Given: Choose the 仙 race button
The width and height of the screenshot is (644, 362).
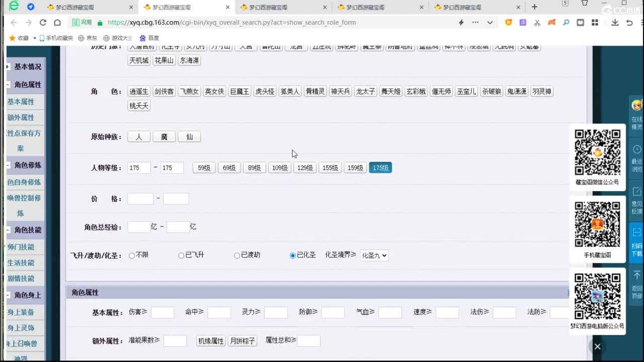Looking at the screenshot, I should coord(189,137).
